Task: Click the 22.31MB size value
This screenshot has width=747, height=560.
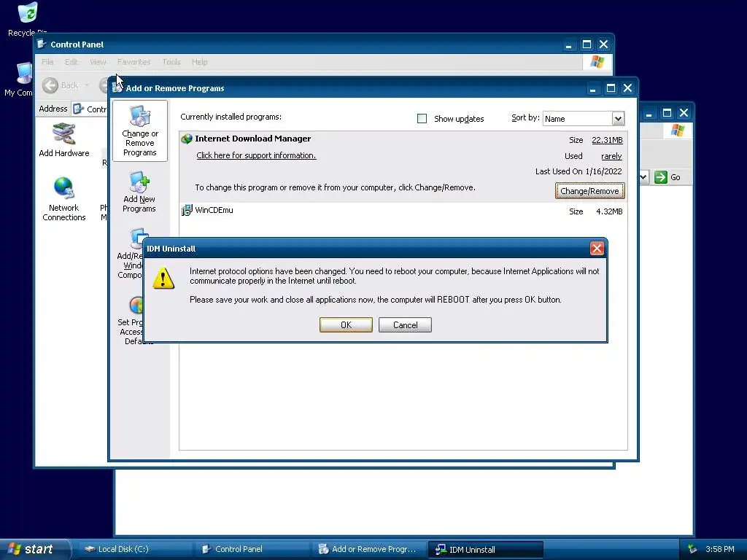Action: [x=607, y=140]
